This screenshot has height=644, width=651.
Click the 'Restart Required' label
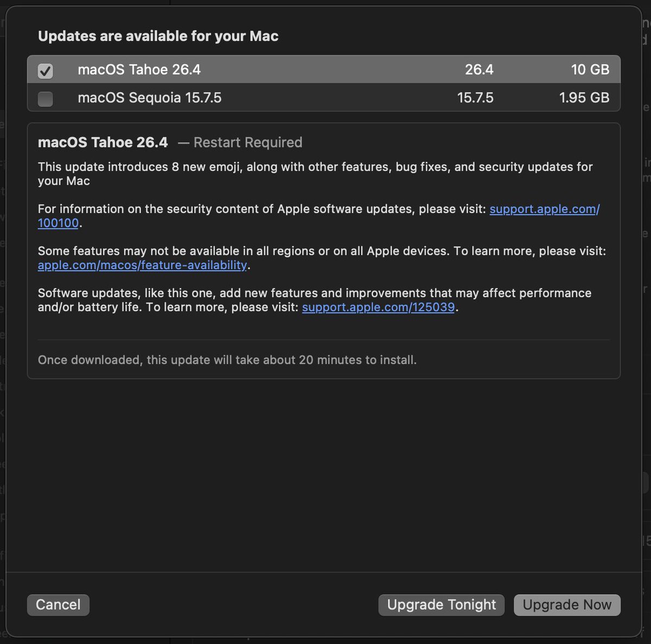(247, 143)
